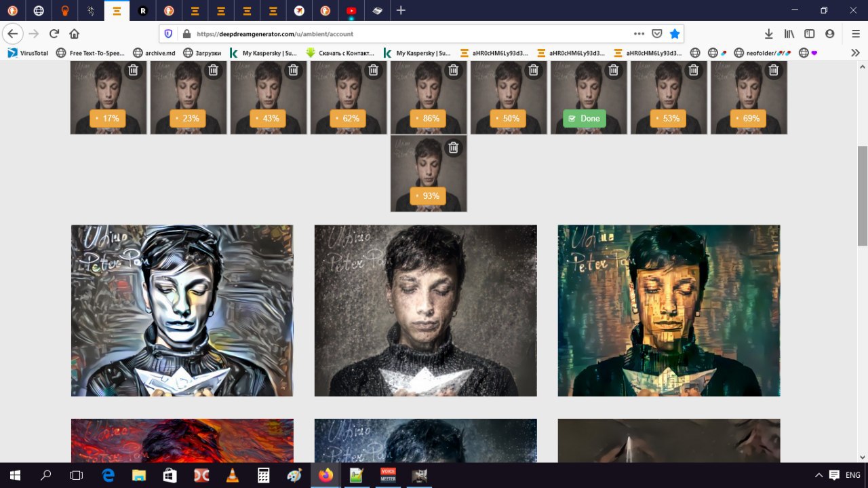This screenshot has width=868, height=488.
Task: Delete the dream marked Done
Action: (x=614, y=70)
